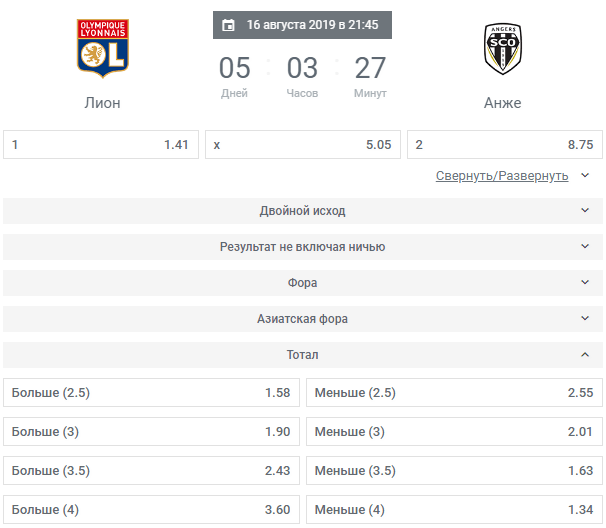The image size is (606, 528).
Task: Select draw odds 5.05
Action: 303,145
